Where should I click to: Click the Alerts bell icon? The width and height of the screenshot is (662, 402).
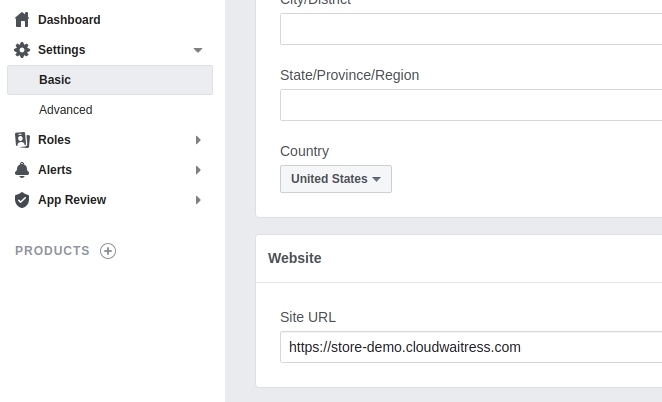tap(22, 170)
